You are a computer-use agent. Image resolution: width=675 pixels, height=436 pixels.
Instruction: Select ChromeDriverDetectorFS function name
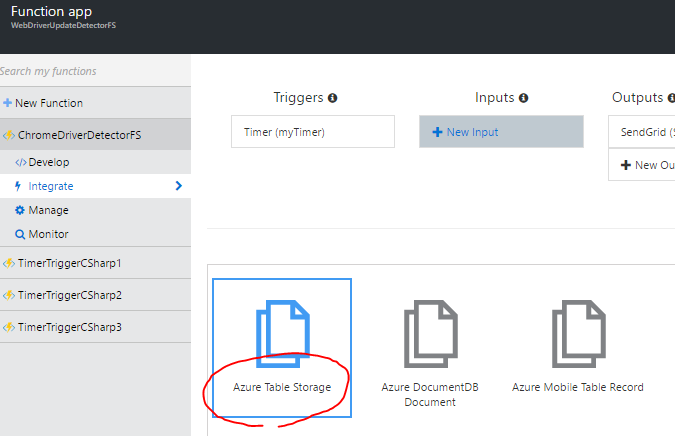pyautogui.click(x=79, y=135)
